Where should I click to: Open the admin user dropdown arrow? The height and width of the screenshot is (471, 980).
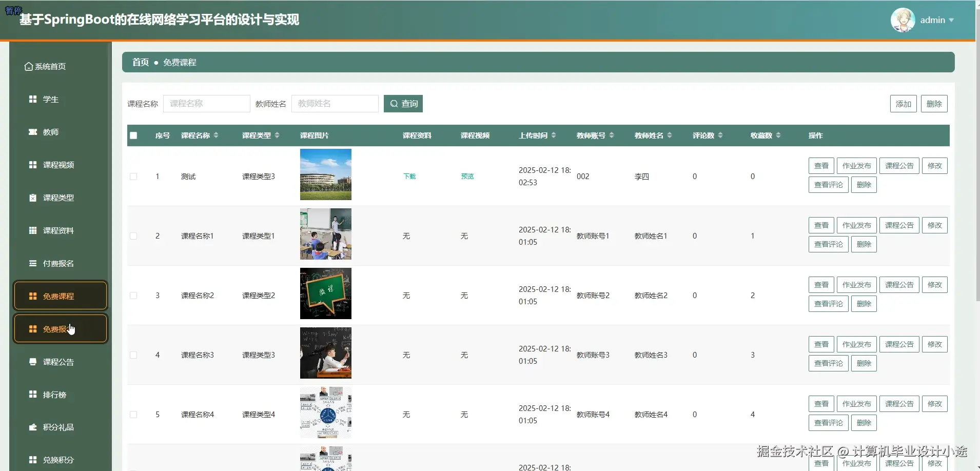(951, 21)
